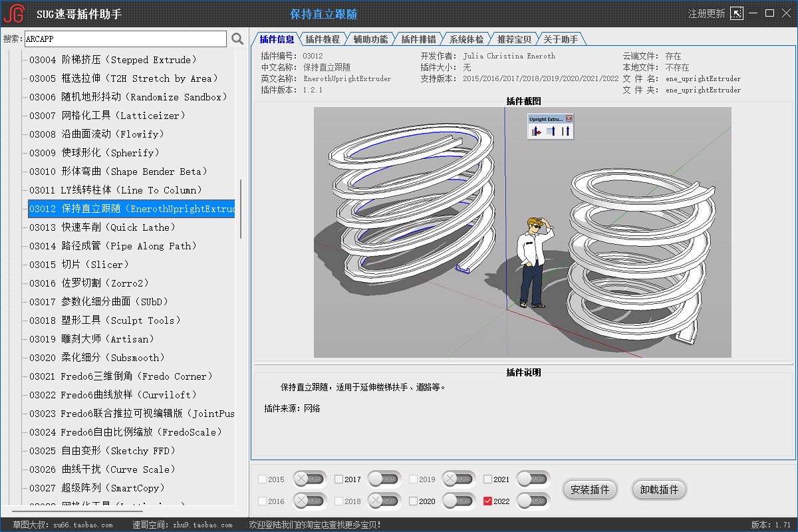Open the 系统体检 tab
The image size is (798, 532).
467,39
